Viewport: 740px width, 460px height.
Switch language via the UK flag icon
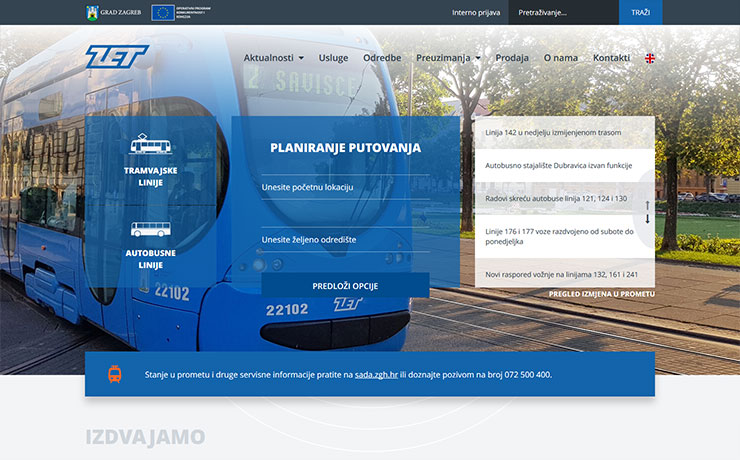pos(650,58)
